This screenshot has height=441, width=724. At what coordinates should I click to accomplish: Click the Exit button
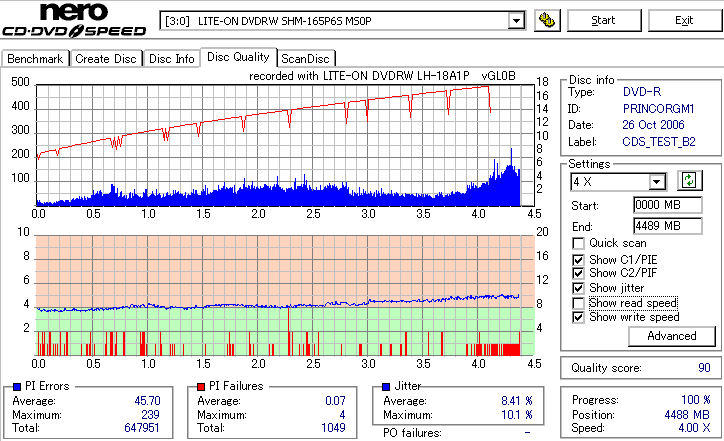pos(684,20)
